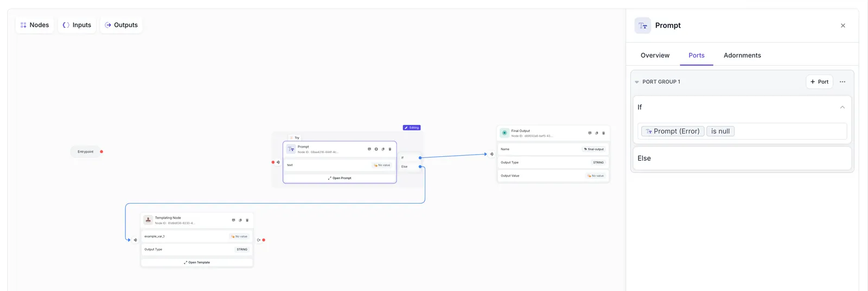868x291 pixels.
Task: Click the plus circle icon on Prompt node
Action: pos(376,149)
